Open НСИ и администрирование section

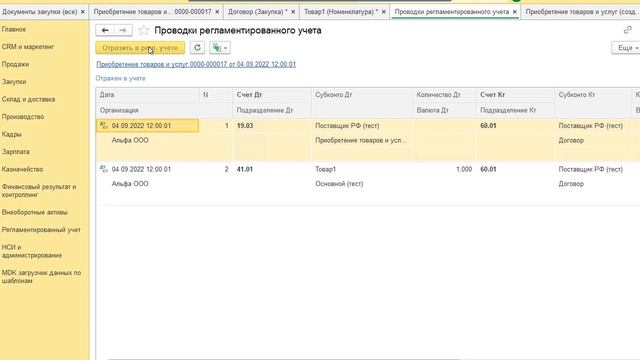(x=32, y=251)
